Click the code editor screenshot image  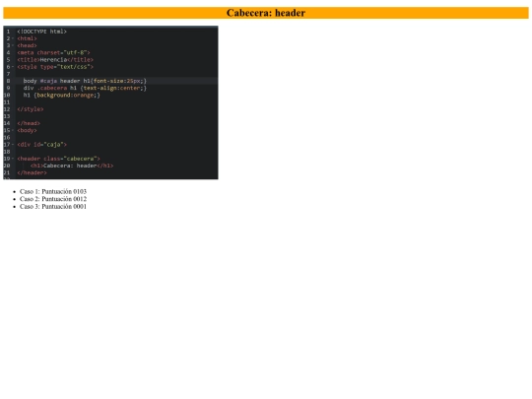[110, 102]
